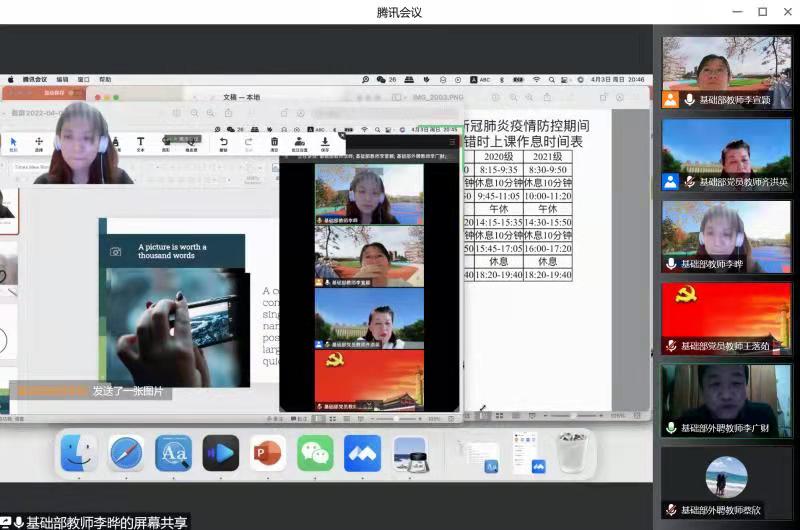Open the video player app with blue play icon
800x530 pixels.
pyautogui.click(x=220, y=453)
